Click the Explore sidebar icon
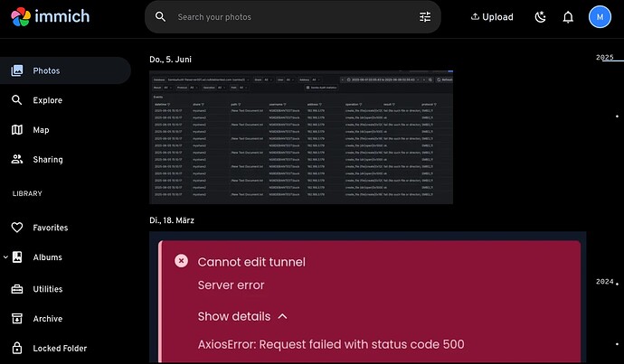Viewport: 624px width, 364px height. (17, 100)
